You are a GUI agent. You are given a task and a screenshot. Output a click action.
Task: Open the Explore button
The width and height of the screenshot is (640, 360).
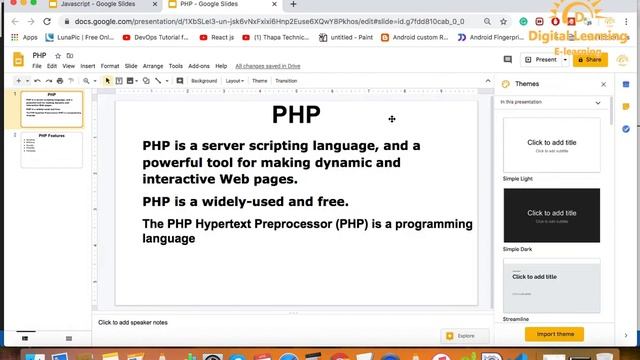[x=465, y=336]
